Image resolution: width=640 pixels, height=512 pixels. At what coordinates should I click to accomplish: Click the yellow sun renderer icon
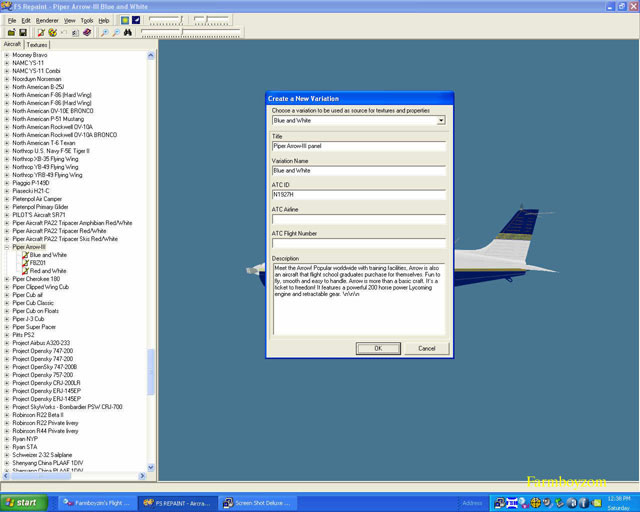125,20
